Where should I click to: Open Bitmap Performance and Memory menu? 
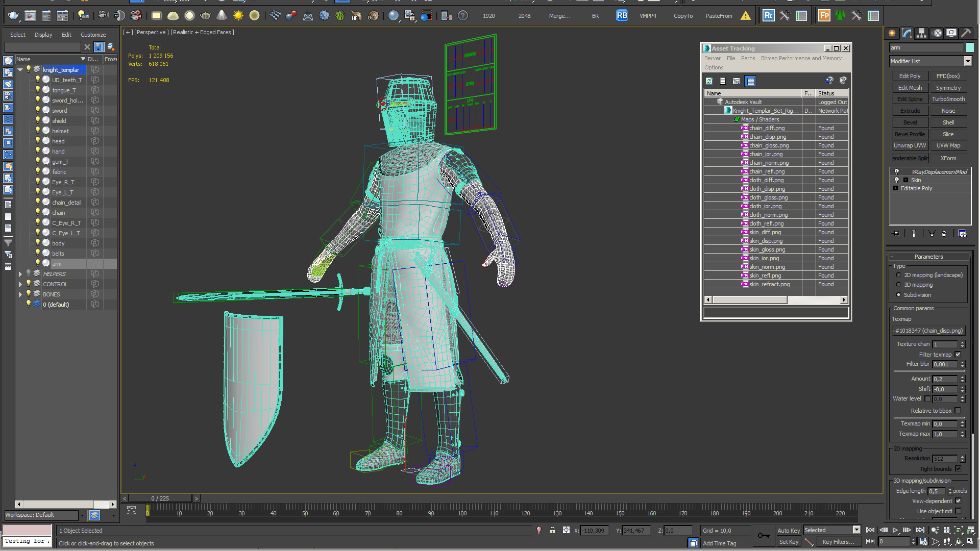tap(801, 58)
